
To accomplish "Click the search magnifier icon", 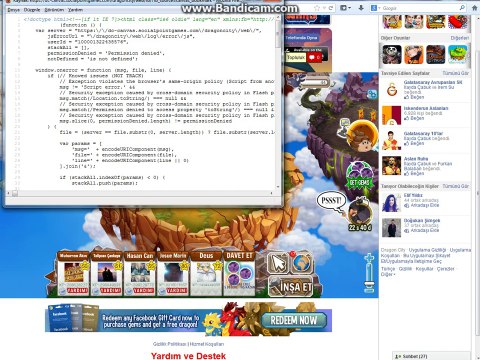I will (x=462, y=8).
